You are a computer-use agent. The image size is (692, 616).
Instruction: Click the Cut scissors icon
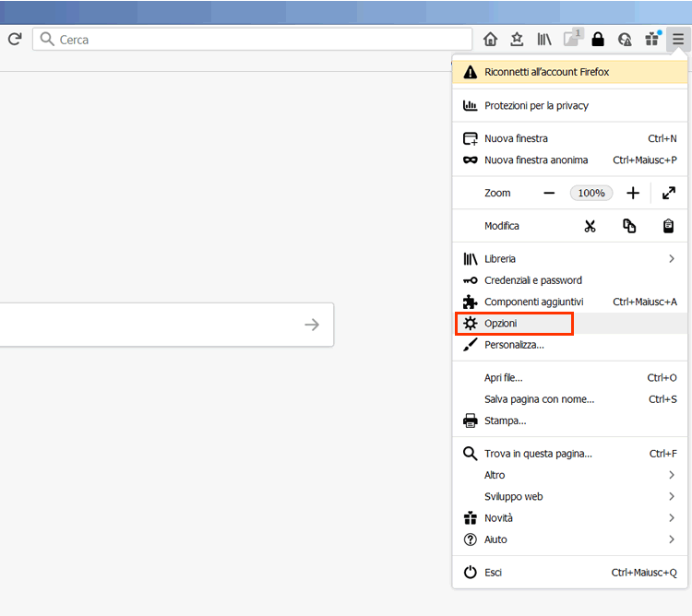590,226
